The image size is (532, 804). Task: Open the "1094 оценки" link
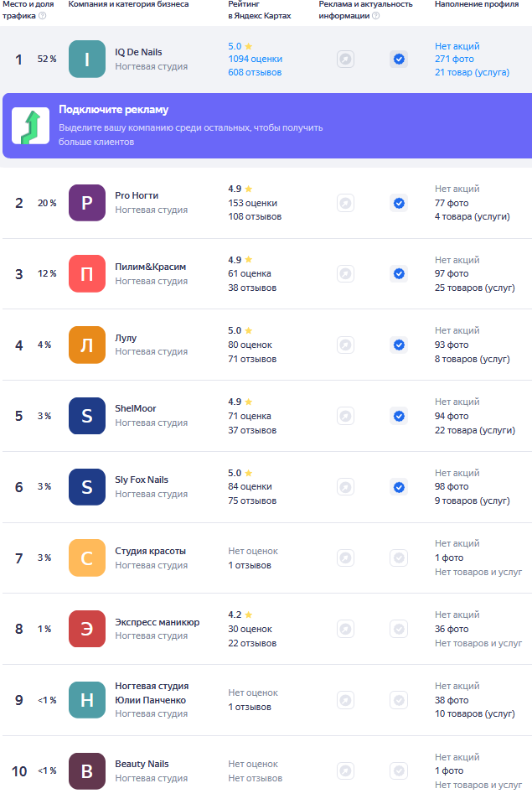tap(256, 59)
